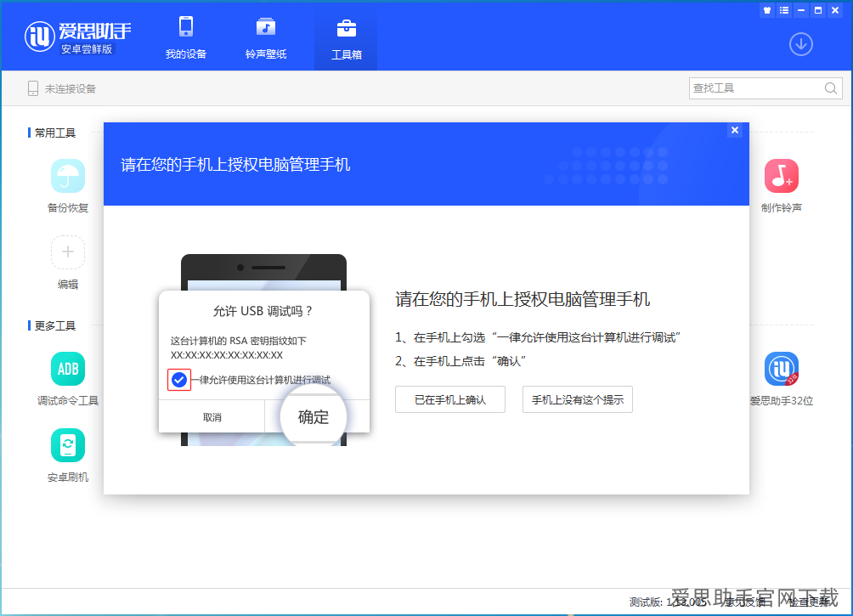Open the download manager arrow icon
This screenshot has height=616, width=853.
pos(799,44)
